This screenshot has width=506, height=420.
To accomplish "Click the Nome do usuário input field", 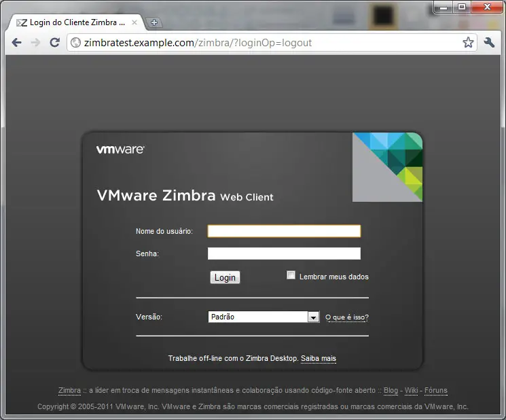I will [x=284, y=231].
